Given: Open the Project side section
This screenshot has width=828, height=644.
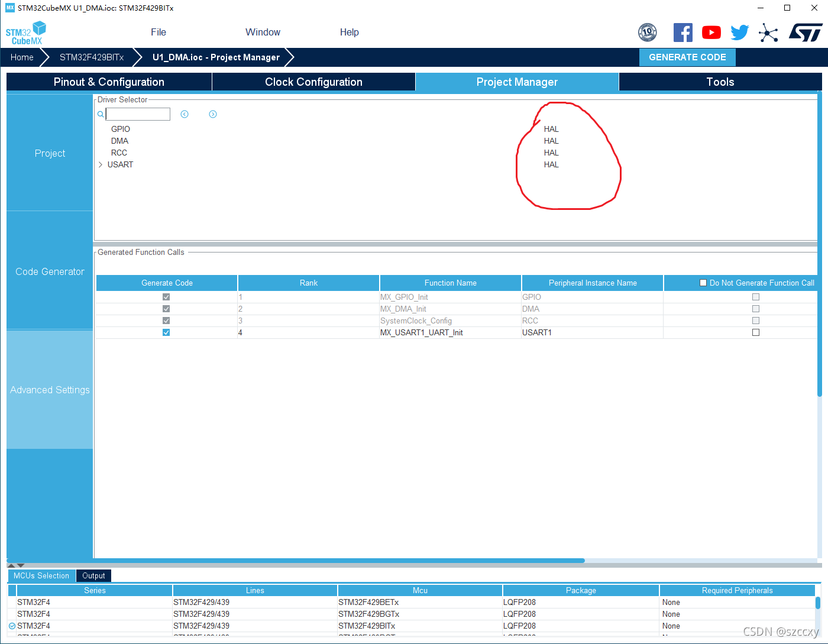Looking at the screenshot, I should (50, 153).
